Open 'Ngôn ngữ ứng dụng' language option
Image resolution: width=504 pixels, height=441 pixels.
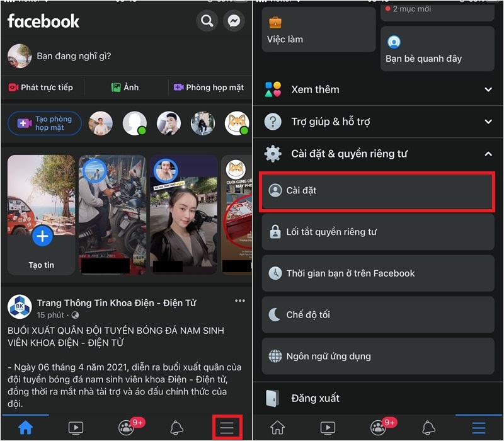pos(378,356)
